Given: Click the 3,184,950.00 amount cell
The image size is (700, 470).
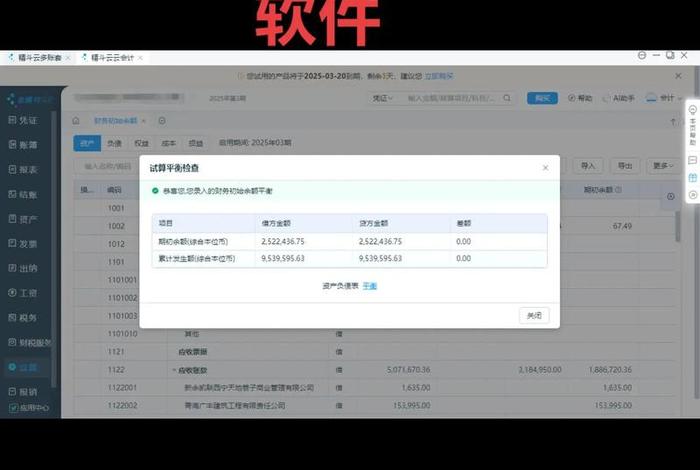Looking at the screenshot, I should click(x=540, y=370).
